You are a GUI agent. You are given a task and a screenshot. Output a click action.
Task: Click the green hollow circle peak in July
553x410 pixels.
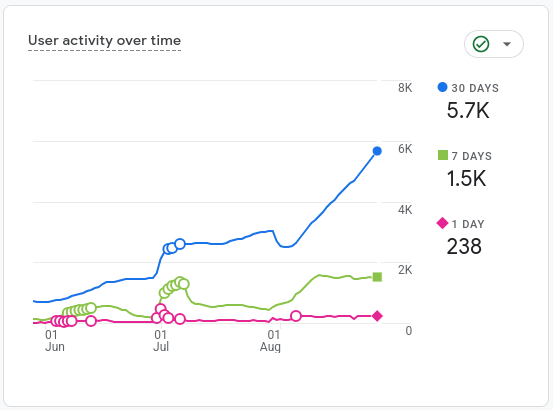[x=180, y=282]
